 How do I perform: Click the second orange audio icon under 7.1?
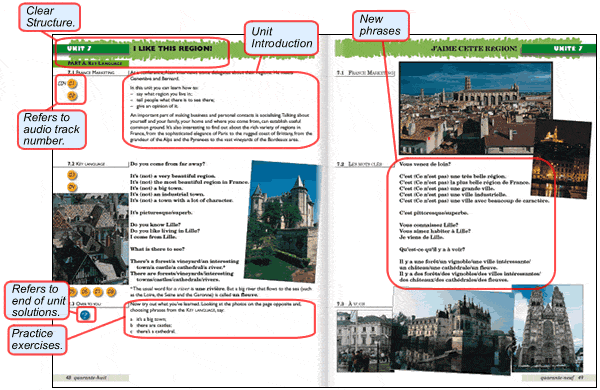tap(72, 96)
